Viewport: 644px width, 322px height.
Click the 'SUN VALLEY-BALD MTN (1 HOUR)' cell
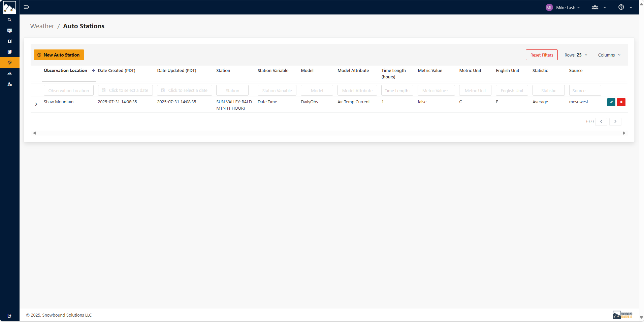click(x=234, y=105)
